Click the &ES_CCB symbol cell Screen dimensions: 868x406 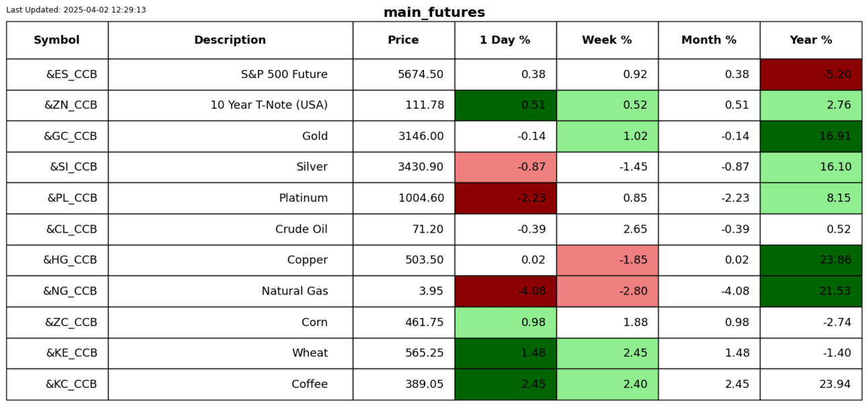point(57,75)
